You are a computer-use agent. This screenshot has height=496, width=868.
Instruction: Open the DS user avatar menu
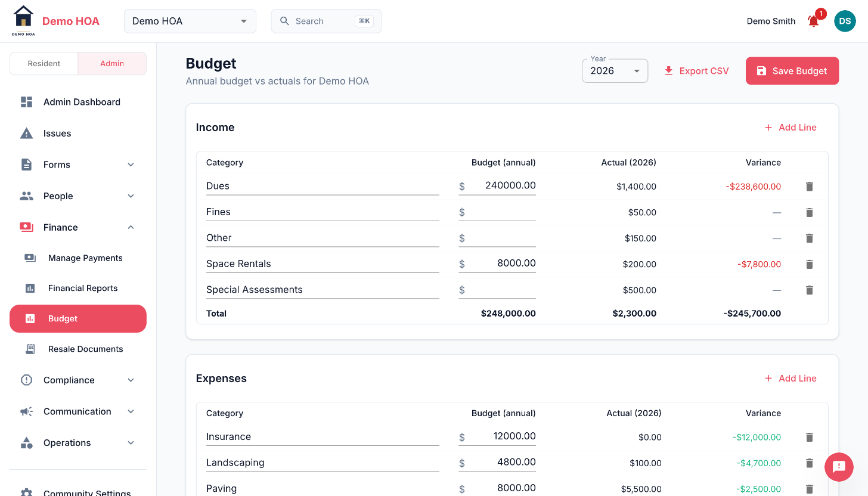click(x=845, y=21)
